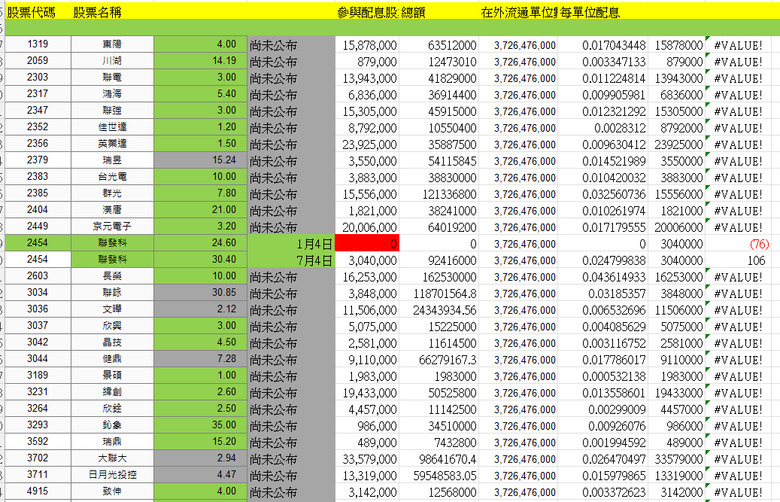Select the 0.003372623 per-unit cell
This screenshot has height=502, width=780.
click(x=602, y=492)
